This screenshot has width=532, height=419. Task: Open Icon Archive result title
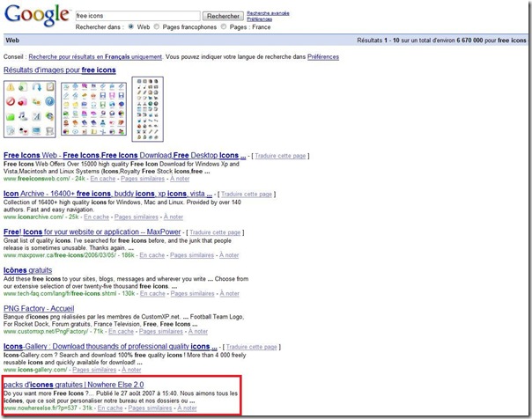[x=107, y=194]
